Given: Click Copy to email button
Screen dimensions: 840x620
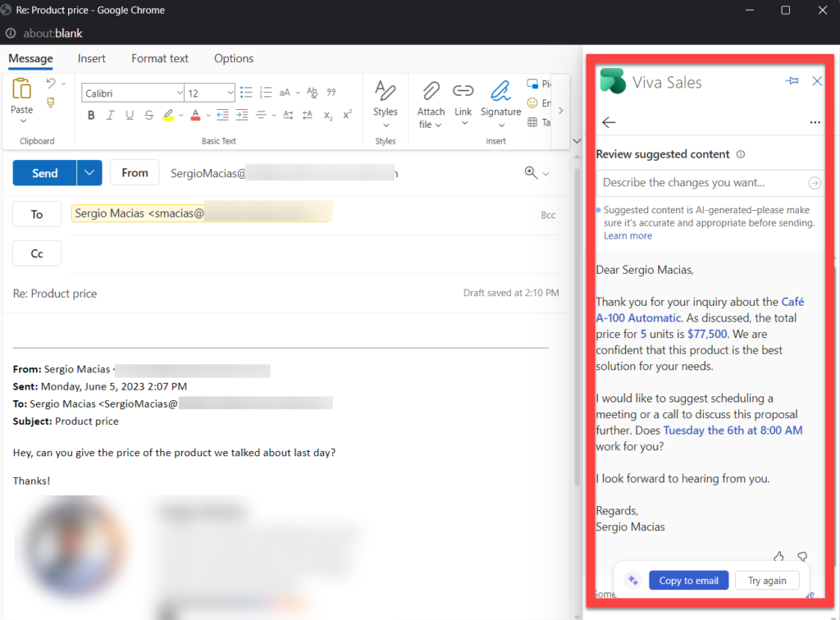Looking at the screenshot, I should 688,581.
